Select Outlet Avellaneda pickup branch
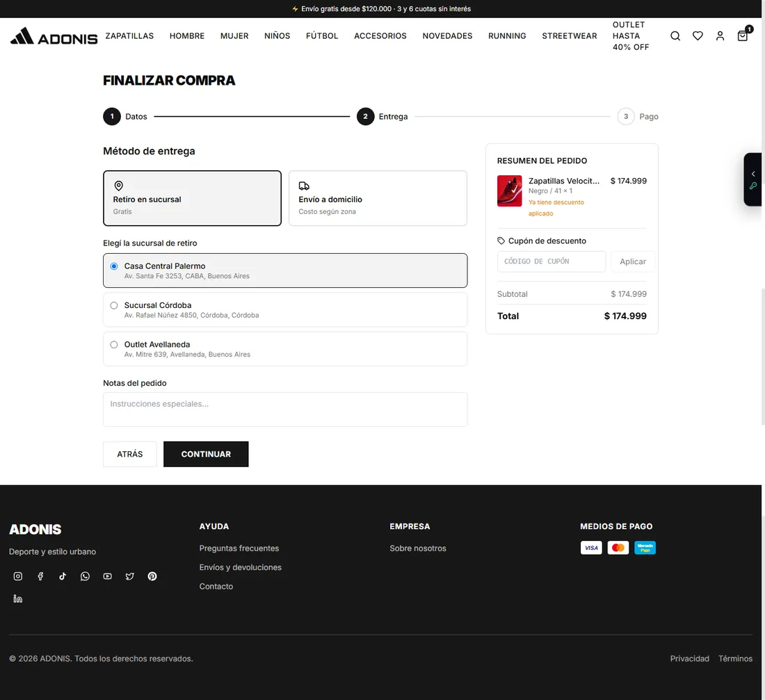Screen dimensions: 765x700 tap(285, 349)
